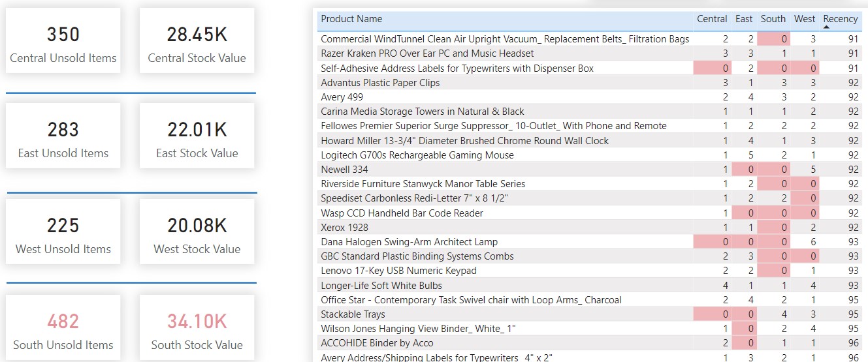Click Office Star Contemporary Task Swivel chair
Image resolution: width=868 pixels, height=362 pixels.
(x=472, y=300)
